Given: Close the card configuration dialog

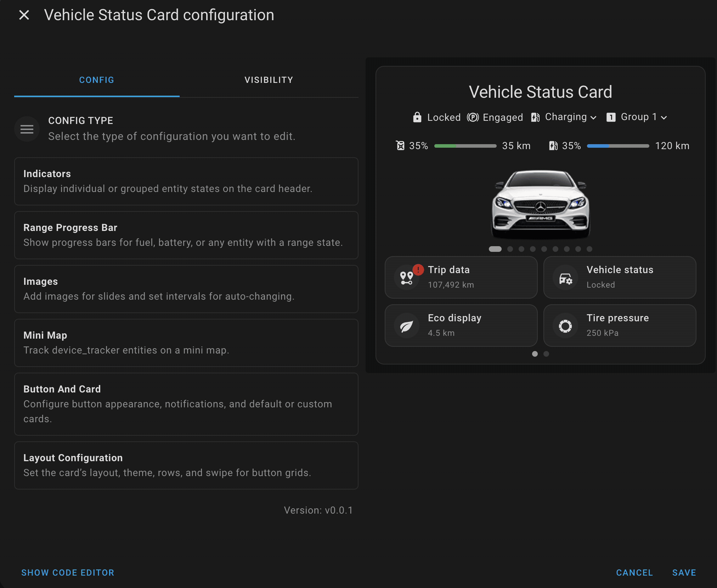Looking at the screenshot, I should pos(24,15).
